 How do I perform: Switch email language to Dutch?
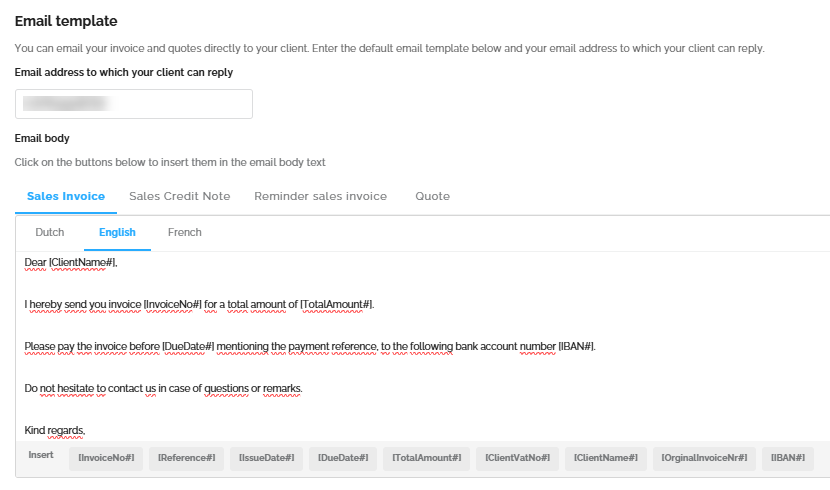click(50, 232)
